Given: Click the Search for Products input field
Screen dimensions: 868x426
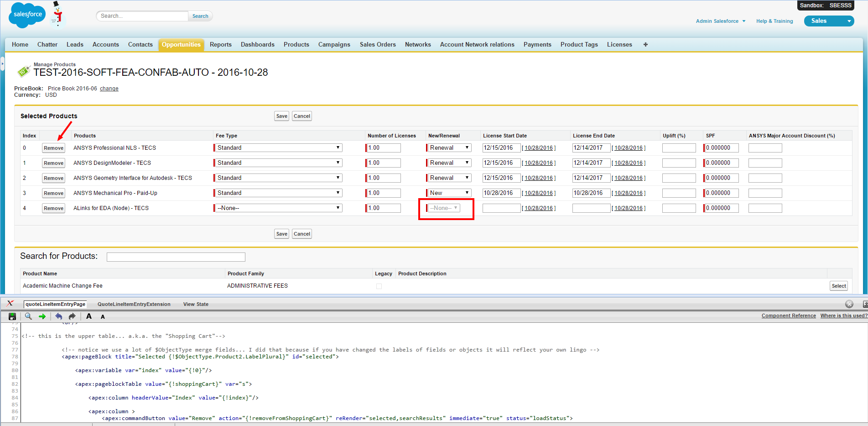Looking at the screenshot, I should click(176, 257).
